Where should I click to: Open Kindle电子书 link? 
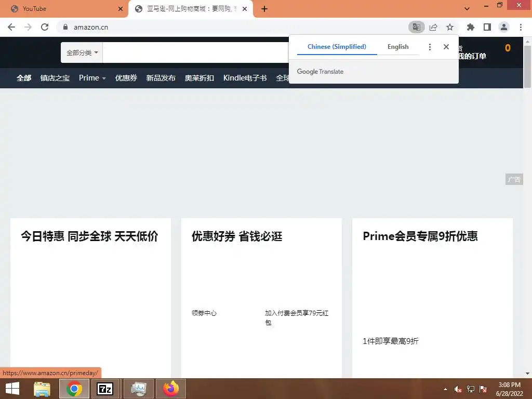pyautogui.click(x=245, y=78)
